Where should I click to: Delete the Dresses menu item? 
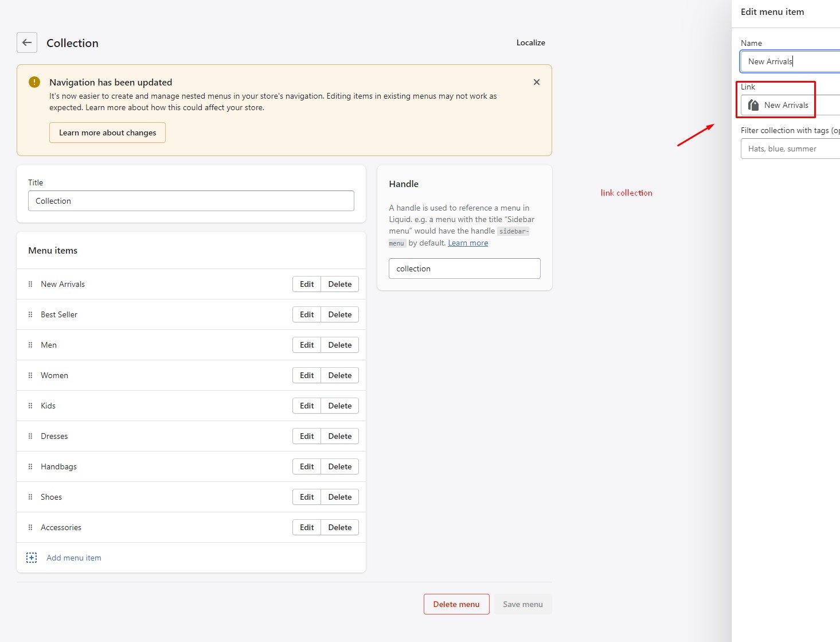click(339, 436)
